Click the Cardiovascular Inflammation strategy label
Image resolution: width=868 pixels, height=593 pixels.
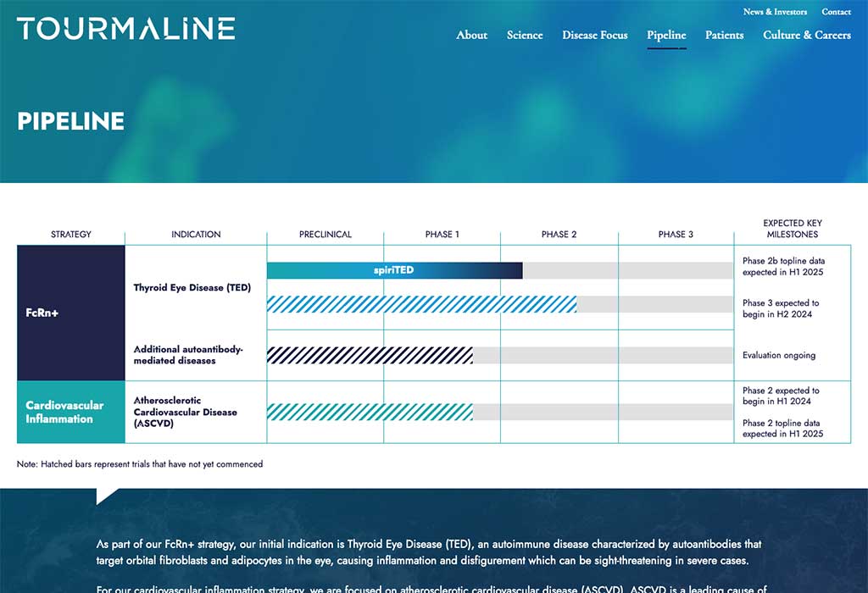coord(64,412)
